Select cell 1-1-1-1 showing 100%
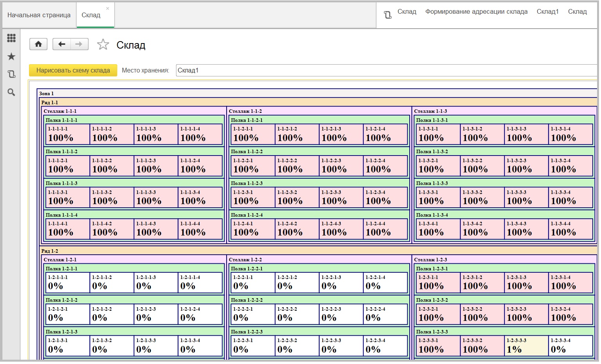The height and width of the screenshot is (364, 601). [x=68, y=134]
